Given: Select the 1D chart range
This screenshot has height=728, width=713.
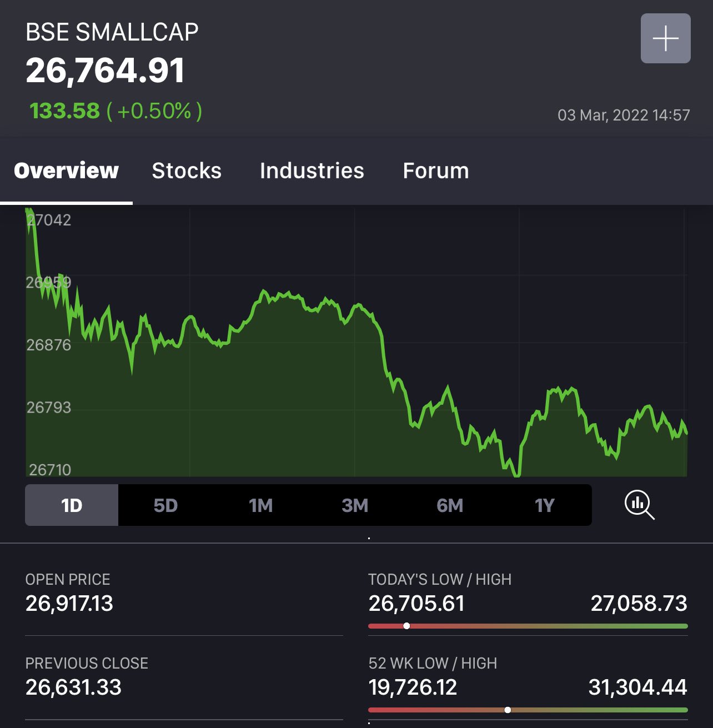Looking at the screenshot, I should point(72,505).
